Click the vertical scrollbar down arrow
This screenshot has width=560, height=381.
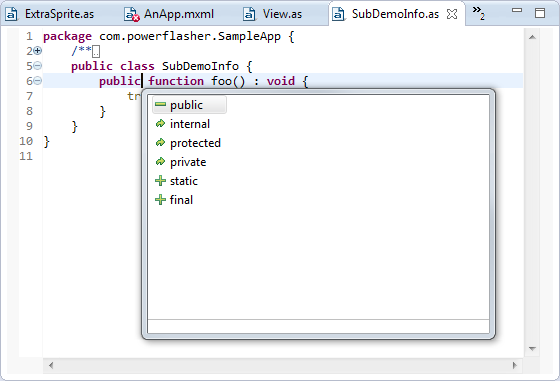tap(532, 349)
